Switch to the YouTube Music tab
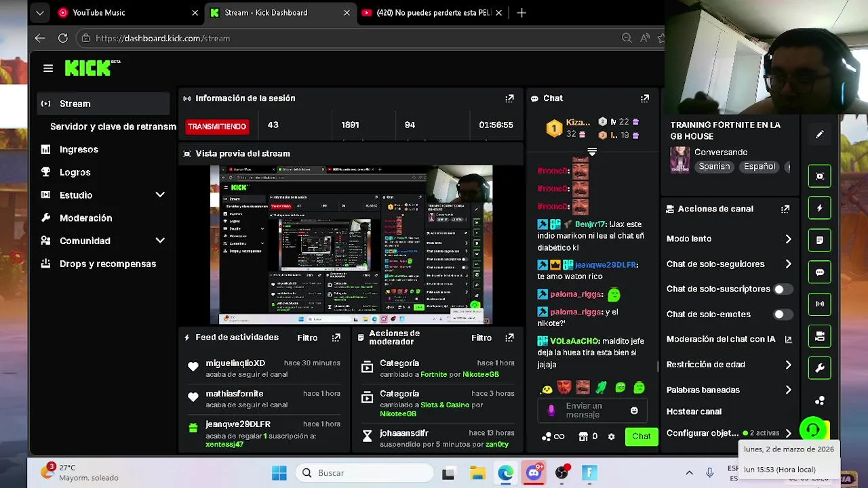Screen dimensions: 868x488 (x=127, y=12)
